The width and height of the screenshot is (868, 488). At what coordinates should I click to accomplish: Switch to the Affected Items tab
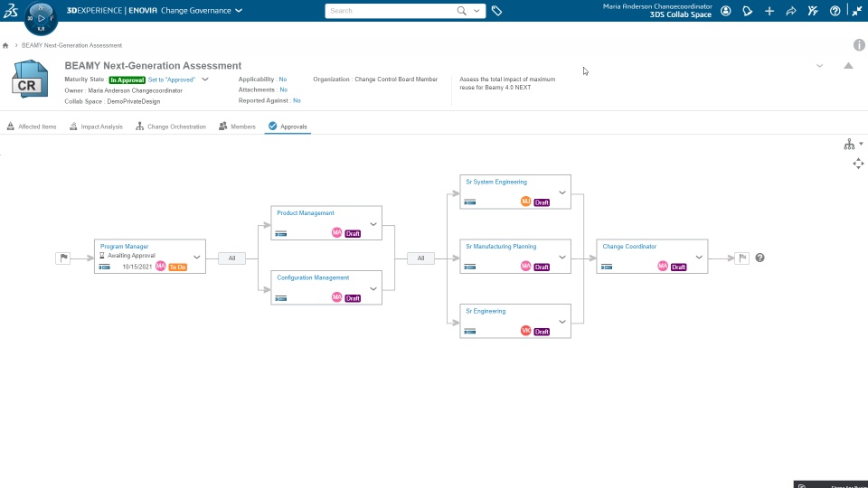click(x=32, y=127)
